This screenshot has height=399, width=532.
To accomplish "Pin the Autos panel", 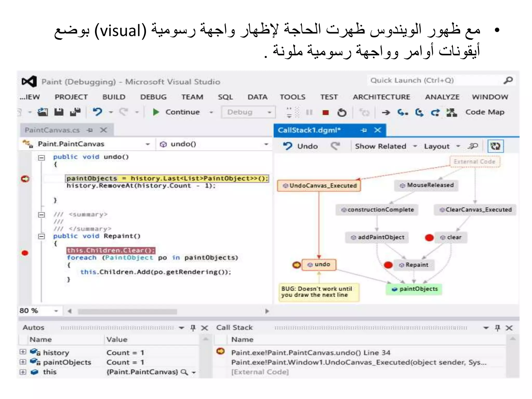I will 193,328.
